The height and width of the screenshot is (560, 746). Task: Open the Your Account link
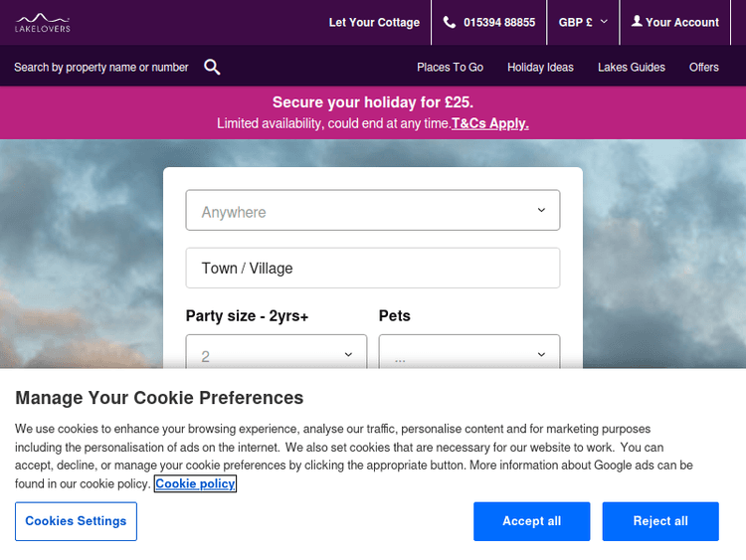681,22
